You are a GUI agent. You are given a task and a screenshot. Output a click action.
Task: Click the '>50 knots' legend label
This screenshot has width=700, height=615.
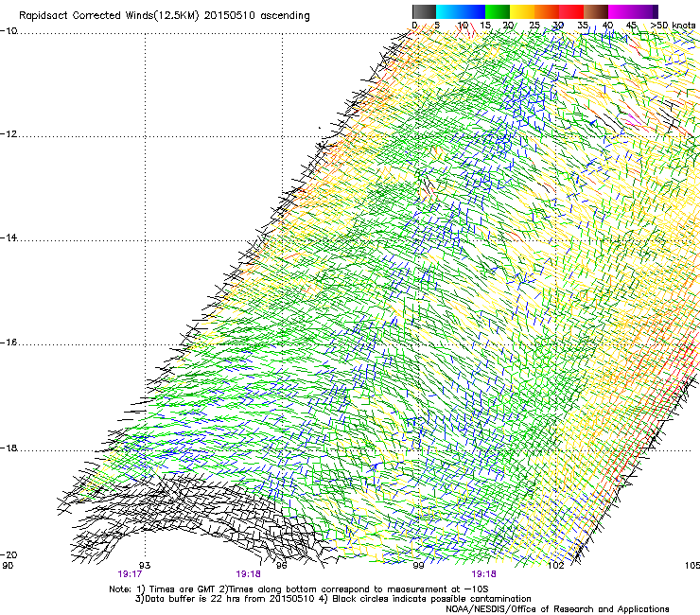point(673,26)
